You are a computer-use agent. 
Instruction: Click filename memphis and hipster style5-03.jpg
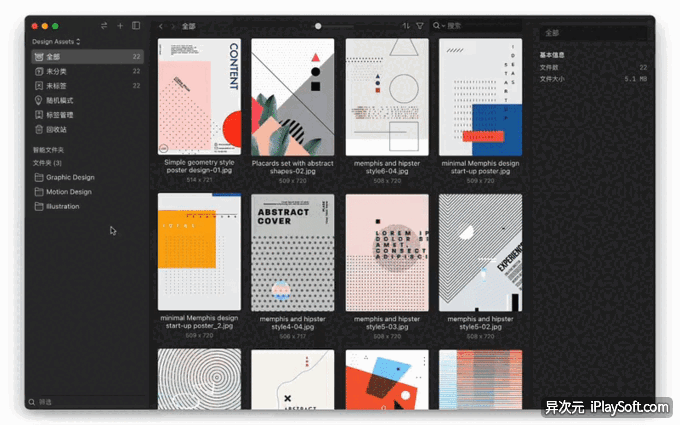(x=387, y=323)
